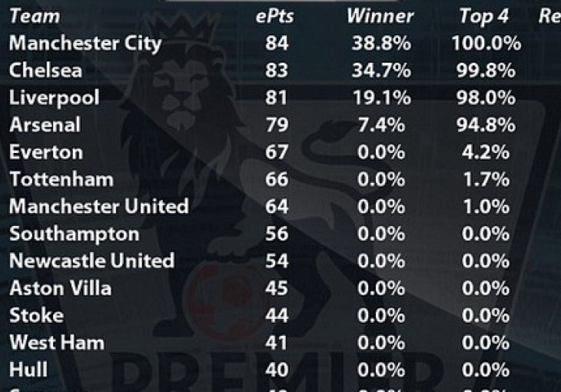Click the Everton team name

coord(46,152)
